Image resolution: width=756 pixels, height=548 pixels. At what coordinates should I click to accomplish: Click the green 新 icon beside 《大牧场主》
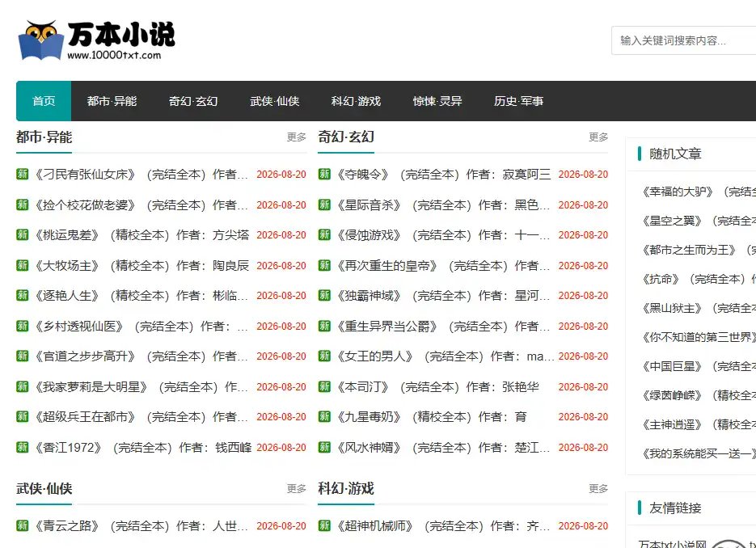point(22,265)
